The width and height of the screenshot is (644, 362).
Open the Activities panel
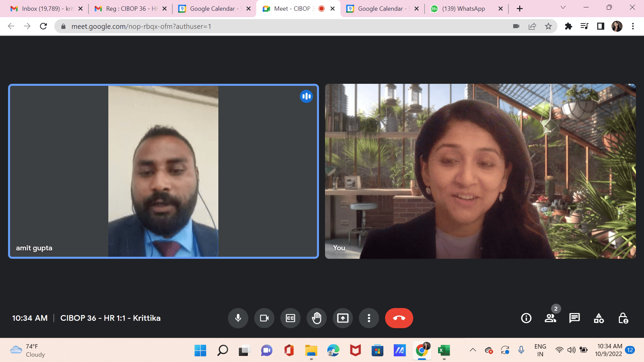coord(599,318)
